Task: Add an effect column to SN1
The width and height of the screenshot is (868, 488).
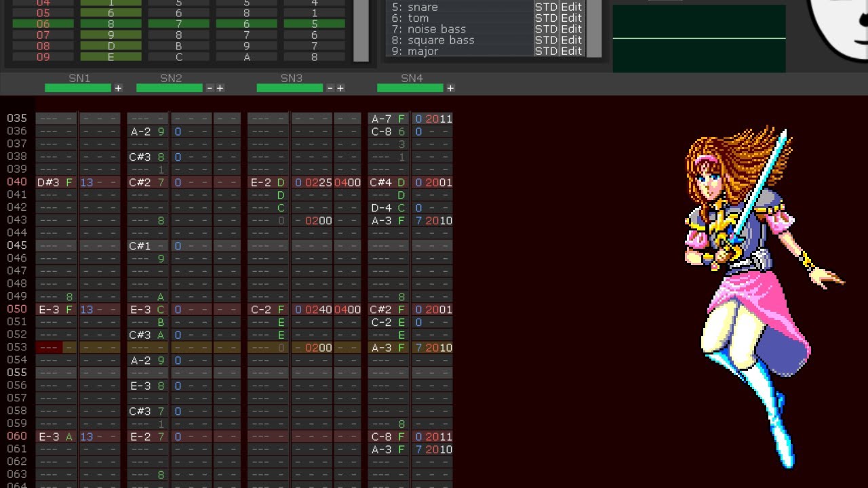Action: point(118,88)
